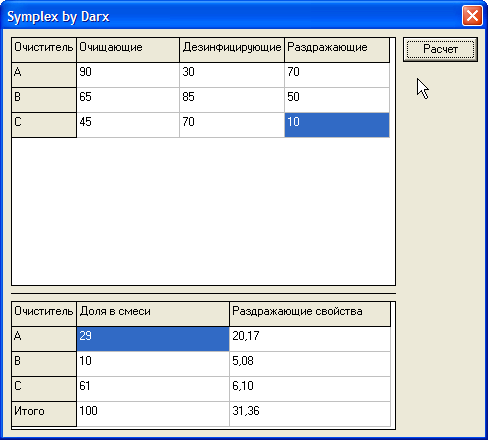Click the Доля в смеси column header
The image size is (488, 440).
pyautogui.click(x=153, y=314)
